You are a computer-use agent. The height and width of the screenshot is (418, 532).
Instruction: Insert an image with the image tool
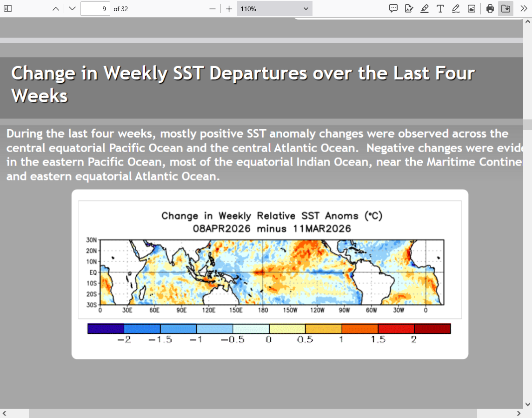(x=472, y=8)
